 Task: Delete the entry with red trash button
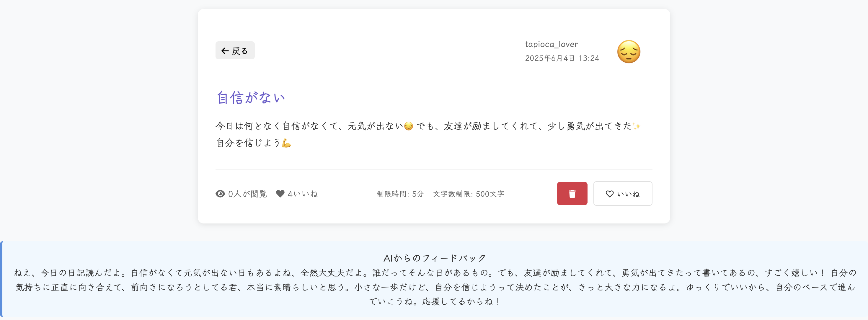[572, 194]
